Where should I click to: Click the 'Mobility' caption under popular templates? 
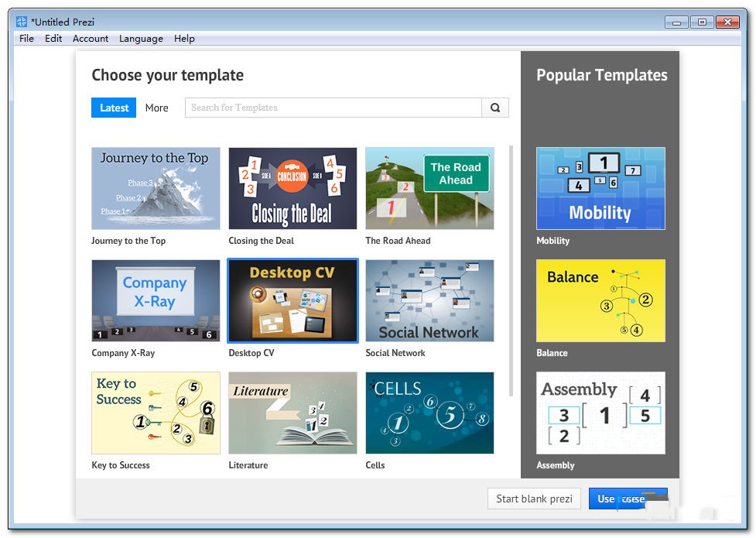click(x=552, y=240)
